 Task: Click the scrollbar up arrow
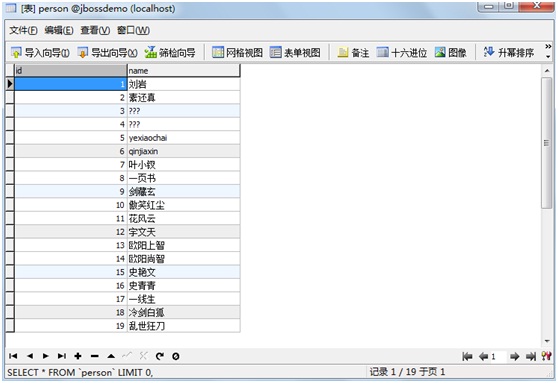coord(547,70)
